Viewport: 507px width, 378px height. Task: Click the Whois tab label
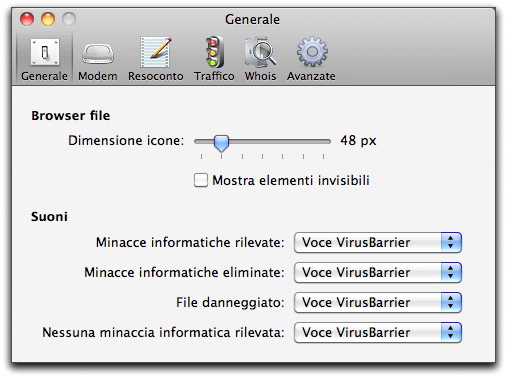click(260, 76)
